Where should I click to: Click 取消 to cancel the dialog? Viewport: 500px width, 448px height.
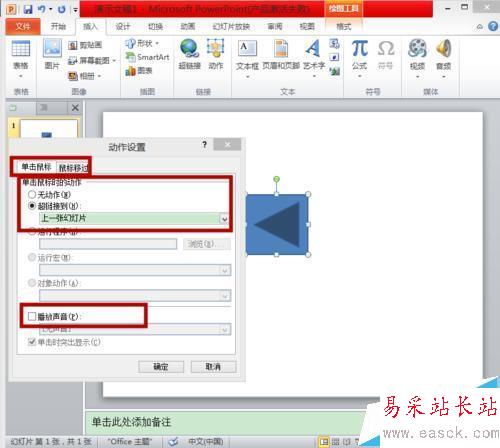213,367
